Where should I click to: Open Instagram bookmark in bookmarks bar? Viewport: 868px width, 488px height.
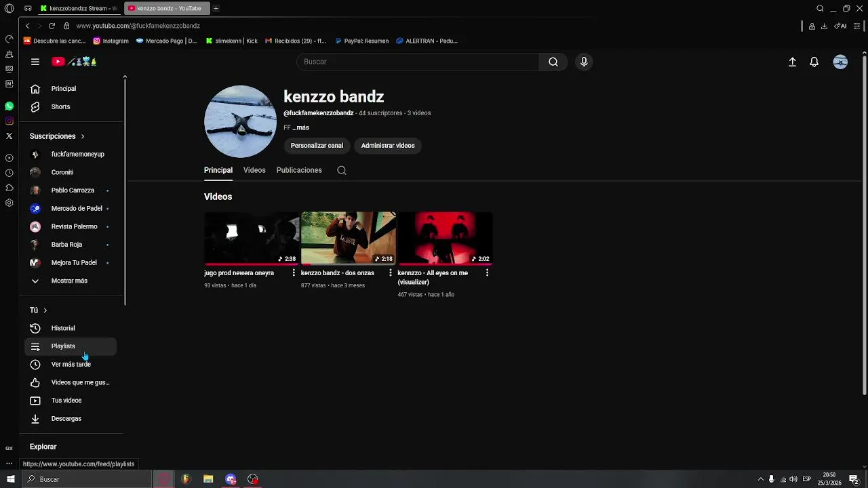tap(111, 41)
